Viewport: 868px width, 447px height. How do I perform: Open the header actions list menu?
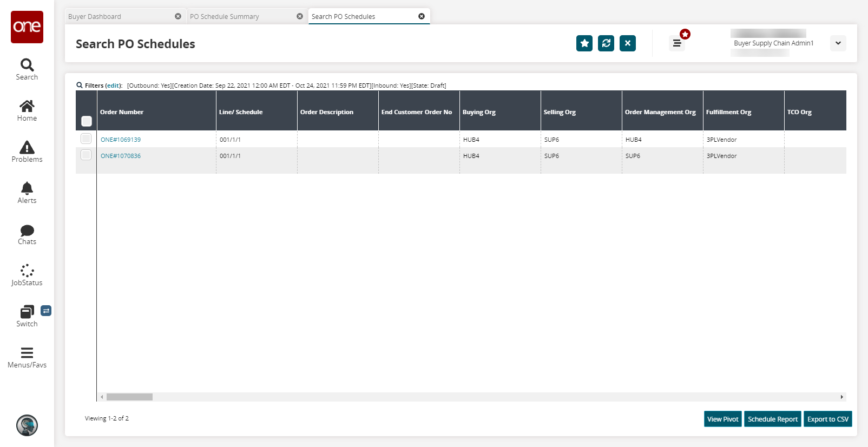pos(676,43)
